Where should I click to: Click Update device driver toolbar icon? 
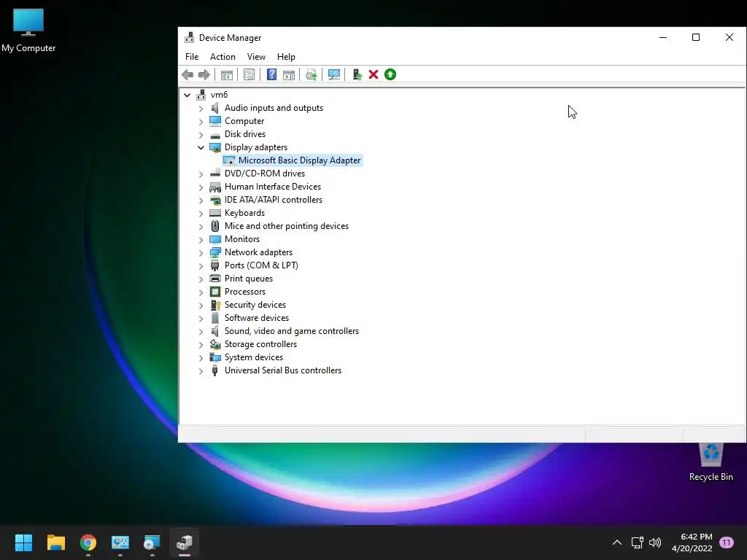(311, 75)
